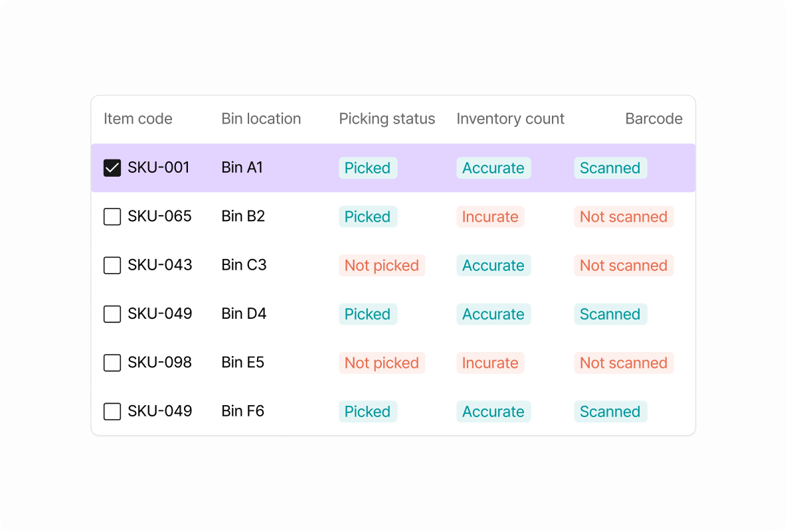Screen dimensions: 787x532
Task: Click the Not picked badge for SKU-043
Action: tap(382, 265)
